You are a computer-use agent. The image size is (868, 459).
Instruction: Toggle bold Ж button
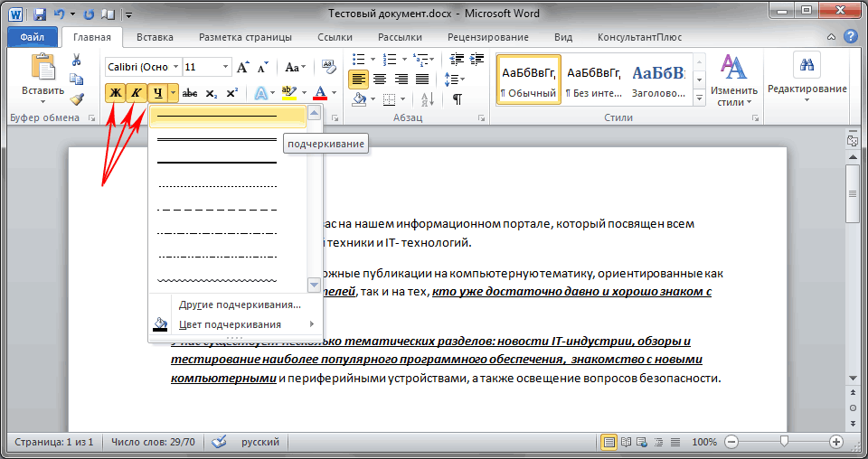pos(115,93)
